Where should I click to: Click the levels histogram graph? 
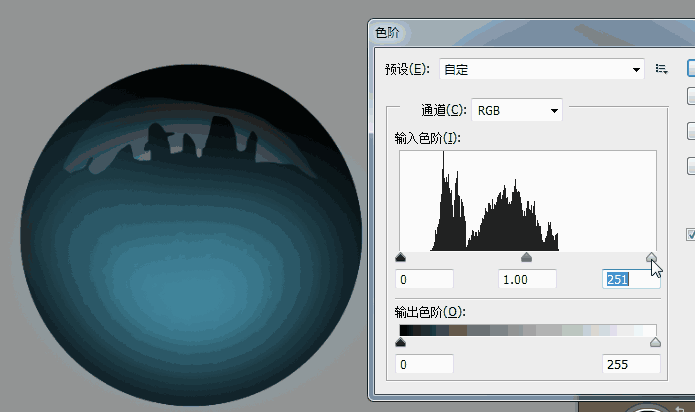point(528,201)
